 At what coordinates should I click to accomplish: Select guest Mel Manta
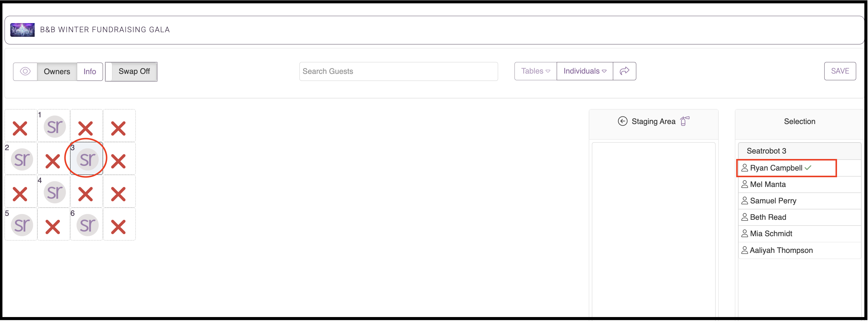(x=799, y=185)
